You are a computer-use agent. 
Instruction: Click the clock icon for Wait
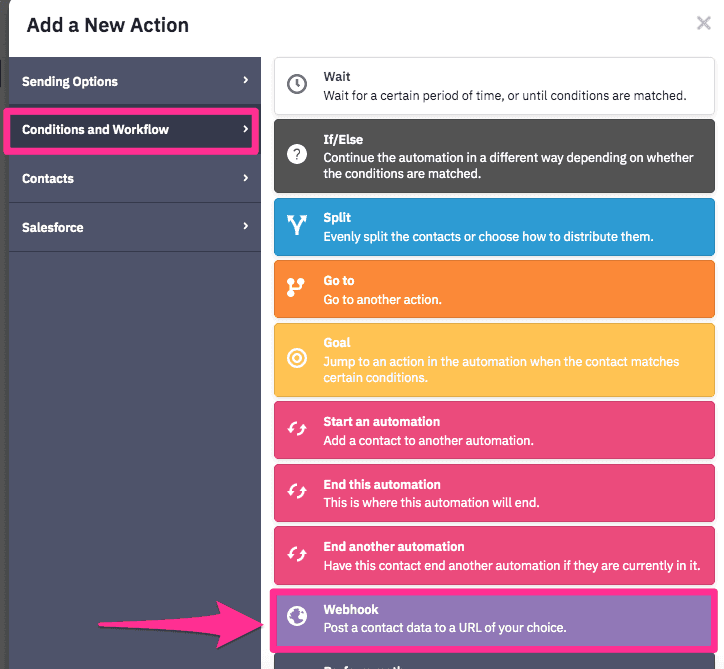coord(296,85)
